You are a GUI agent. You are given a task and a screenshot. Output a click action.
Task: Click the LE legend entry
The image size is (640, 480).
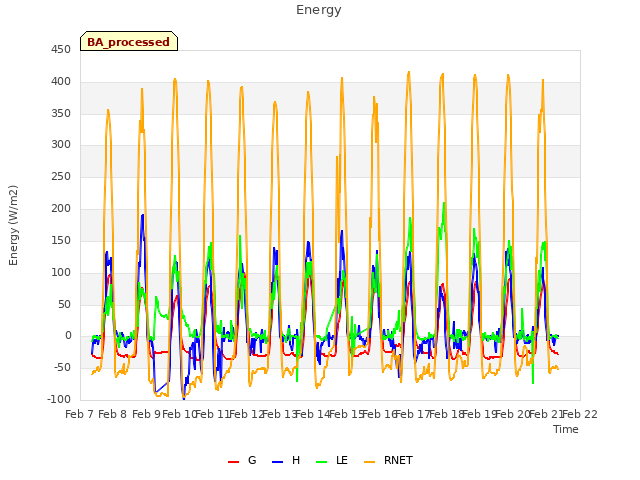[332, 460]
